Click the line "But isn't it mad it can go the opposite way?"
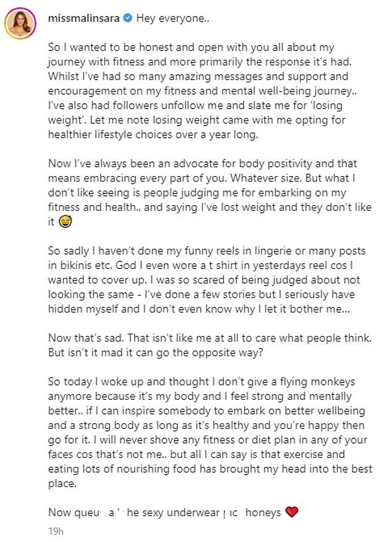392x542 pixels. pos(156,352)
